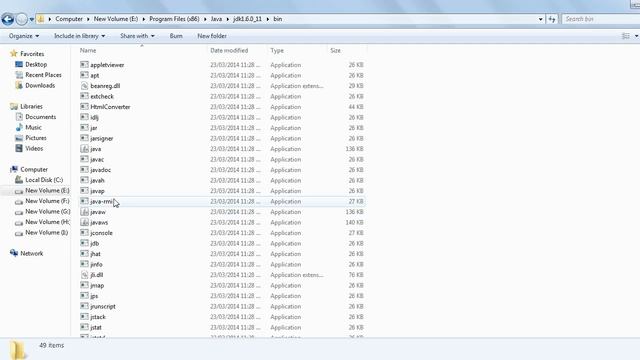Open Music library
Image resolution: width=640 pixels, height=360 pixels.
[33, 128]
